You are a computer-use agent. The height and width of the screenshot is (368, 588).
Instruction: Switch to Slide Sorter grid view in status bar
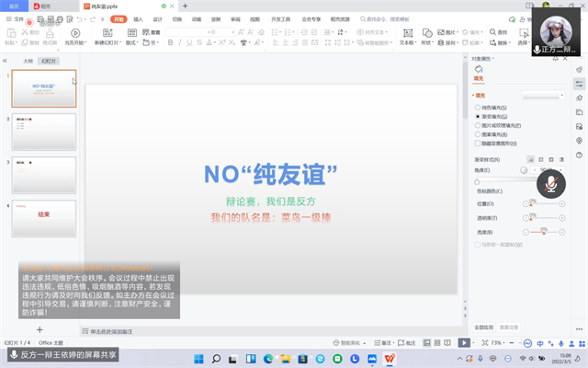437,343
